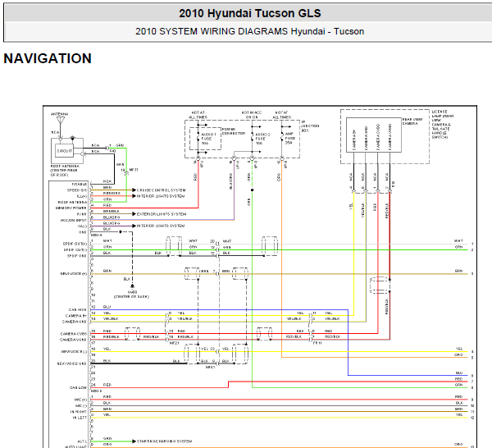This screenshot has width=492, height=448.
Task: Click the arrowhead before CRUISE CONTROL SYSTEM
Action: [134, 190]
